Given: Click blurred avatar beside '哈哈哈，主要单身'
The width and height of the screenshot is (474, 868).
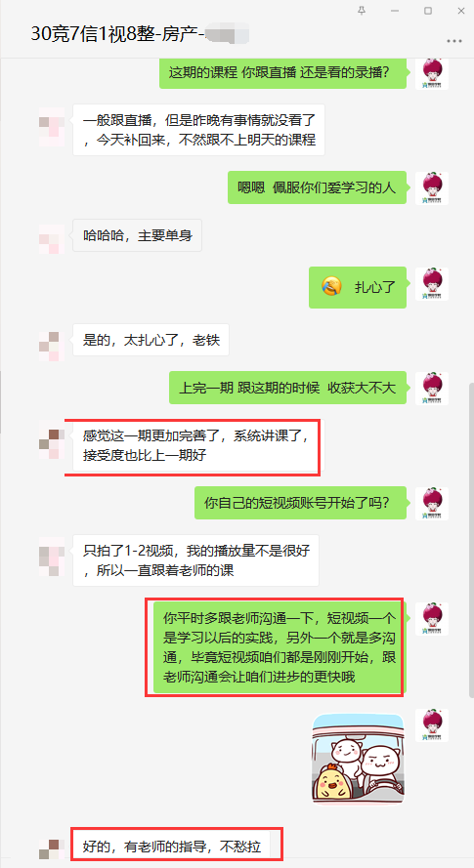Looking at the screenshot, I should click(x=52, y=239).
